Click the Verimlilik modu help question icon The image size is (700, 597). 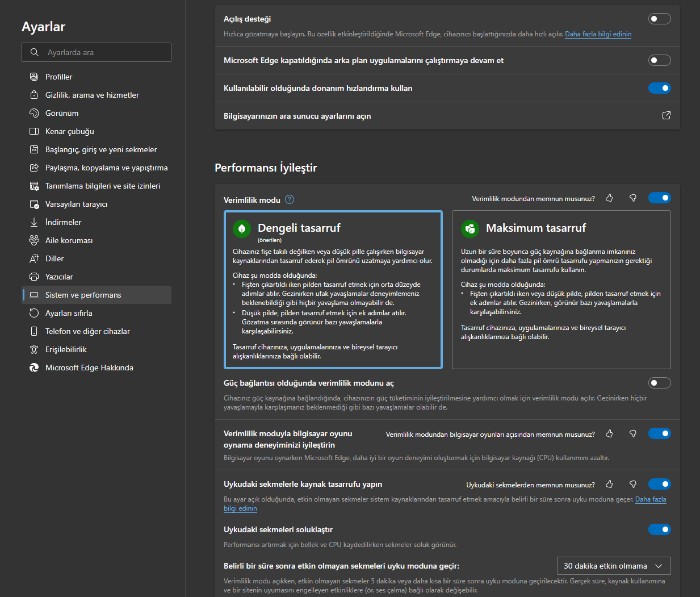pos(290,199)
